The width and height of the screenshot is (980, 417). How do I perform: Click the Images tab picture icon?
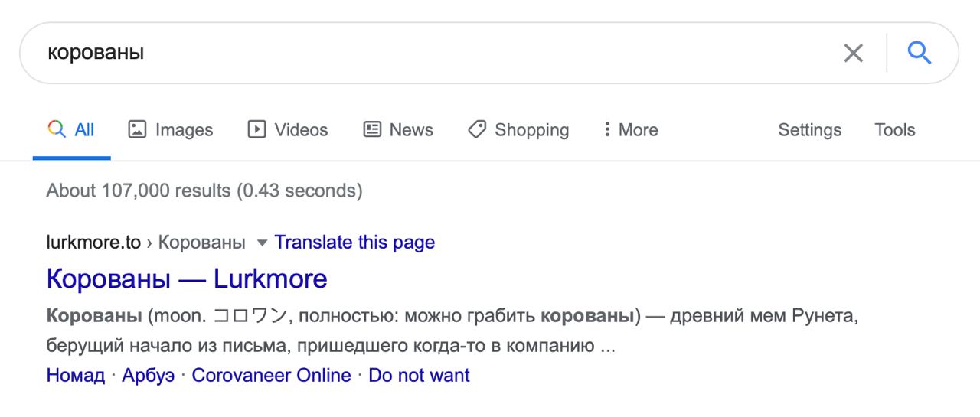tap(137, 130)
